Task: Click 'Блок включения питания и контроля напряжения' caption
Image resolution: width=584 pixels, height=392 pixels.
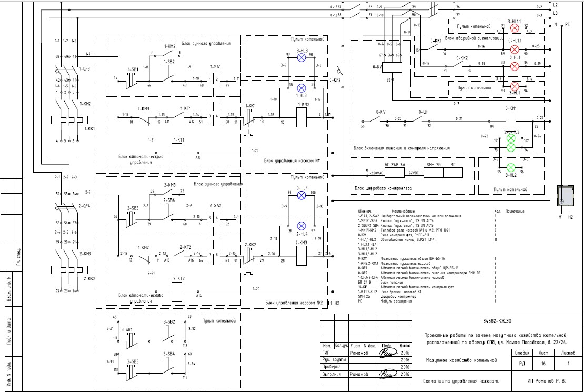Action: [x=401, y=148]
